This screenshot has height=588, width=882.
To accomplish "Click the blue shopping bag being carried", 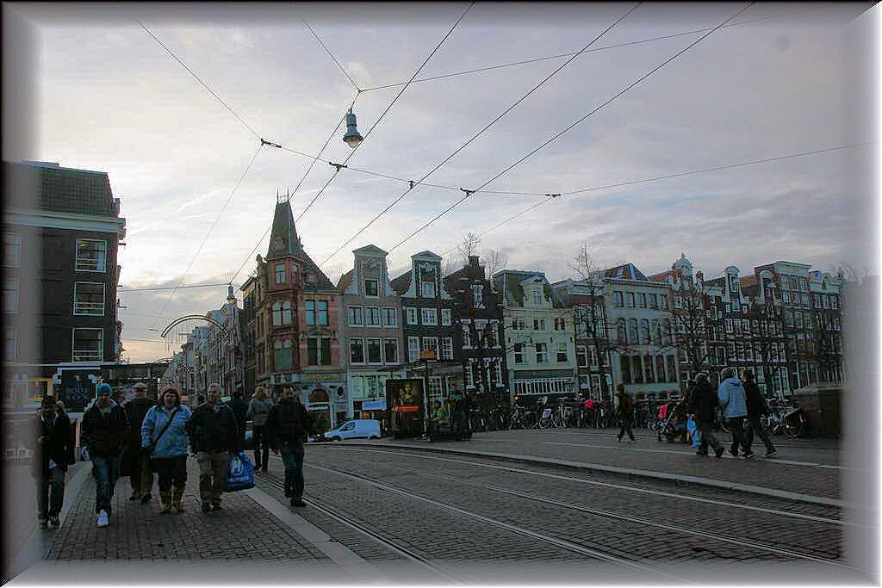I will click(x=239, y=473).
